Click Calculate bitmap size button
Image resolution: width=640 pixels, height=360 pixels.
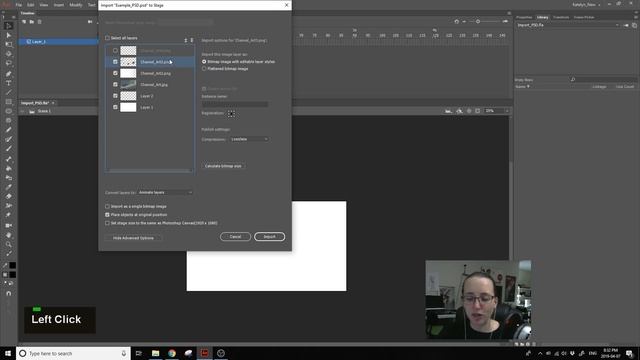[223, 166]
